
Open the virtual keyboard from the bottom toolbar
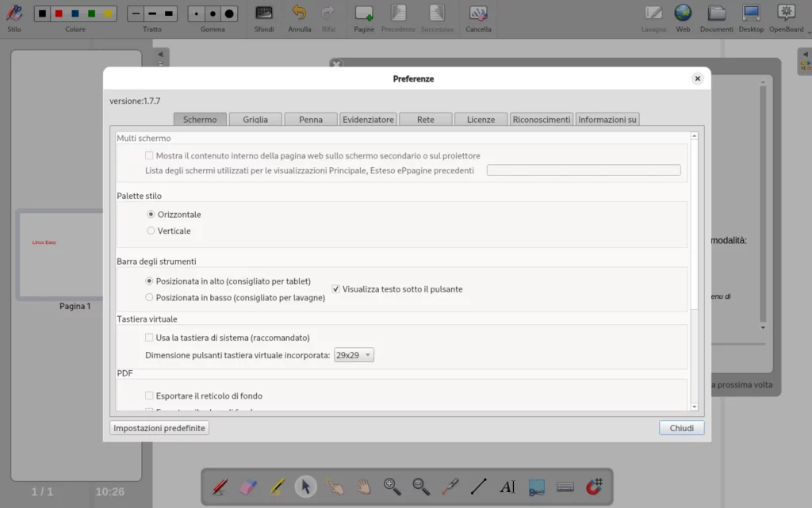click(565, 487)
